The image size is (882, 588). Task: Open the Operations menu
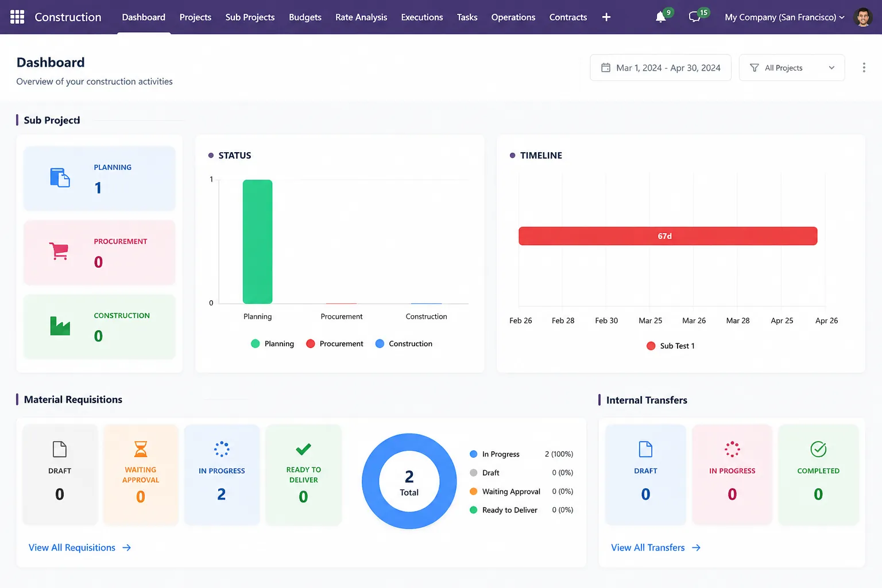click(513, 17)
